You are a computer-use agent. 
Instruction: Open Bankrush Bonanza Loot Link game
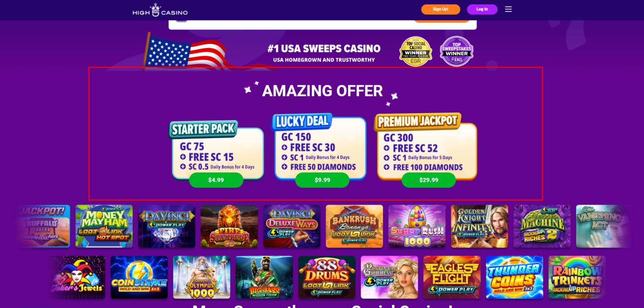(x=354, y=226)
